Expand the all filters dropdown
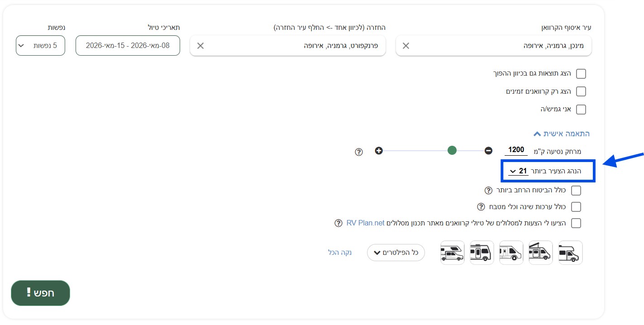The width and height of the screenshot is (644, 325). [396, 253]
